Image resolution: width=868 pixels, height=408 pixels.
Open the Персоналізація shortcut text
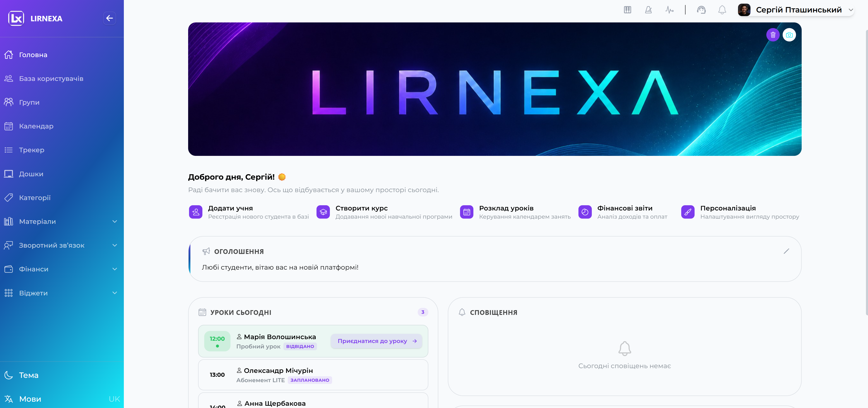[x=728, y=208]
